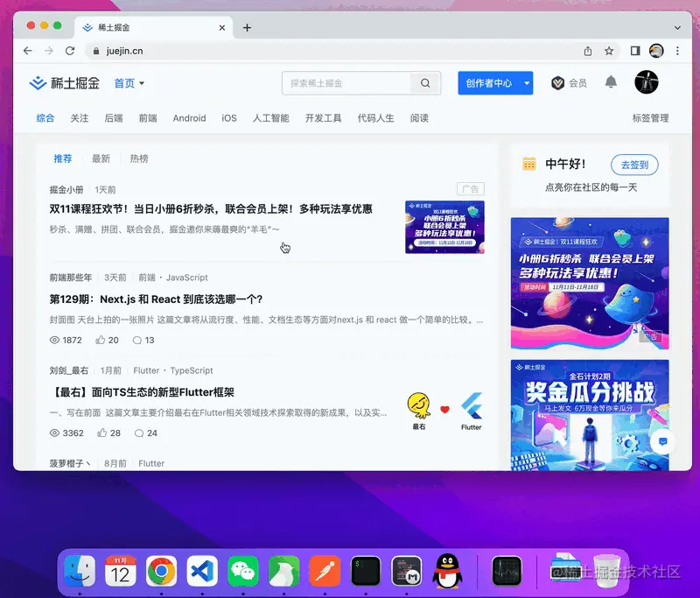Viewport: 700px width, 598px height.
Task: Expand the 创作者中心 dropdown arrow
Action: (x=527, y=83)
